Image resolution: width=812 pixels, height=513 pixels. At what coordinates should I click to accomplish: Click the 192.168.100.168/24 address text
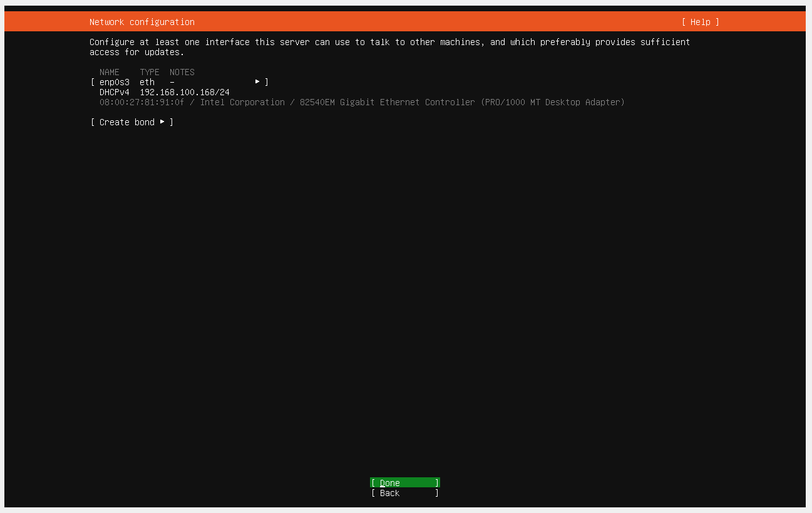185,92
